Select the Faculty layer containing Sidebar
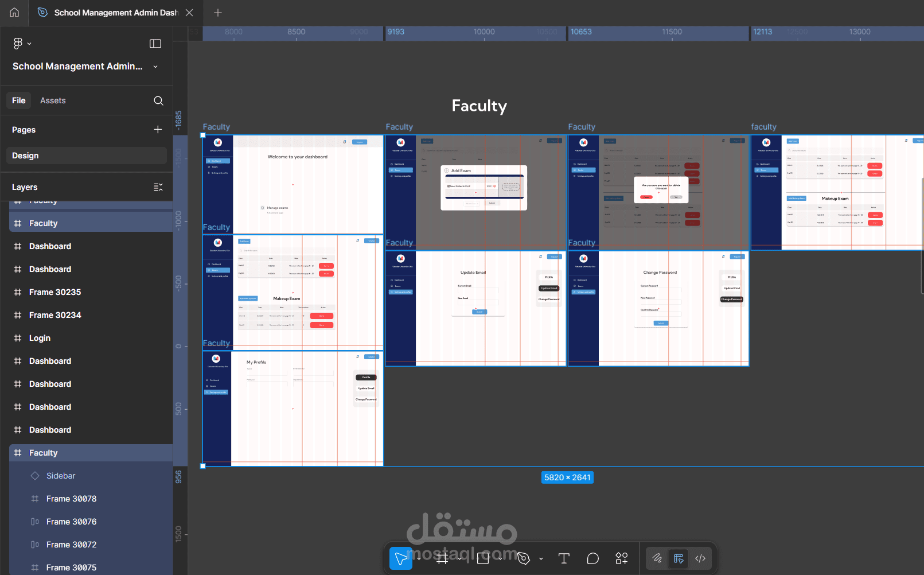The image size is (924, 575). [x=91, y=453]
